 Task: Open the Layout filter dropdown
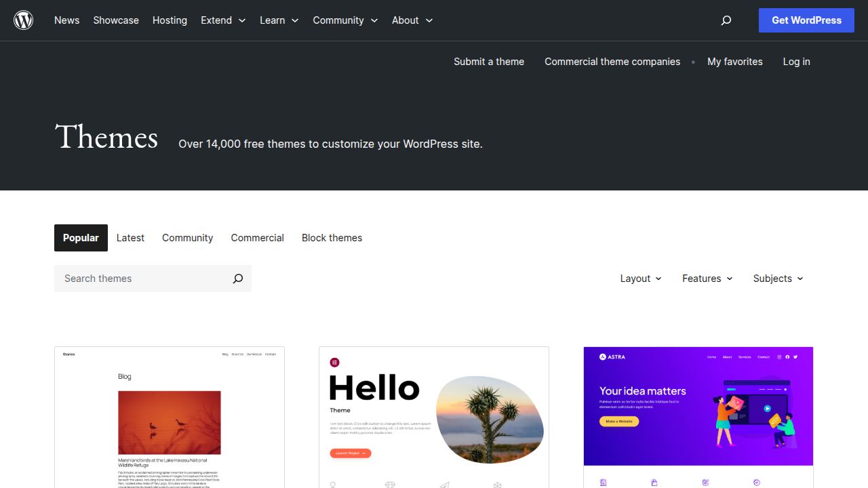pyautogui.click(x=639, y=279)
